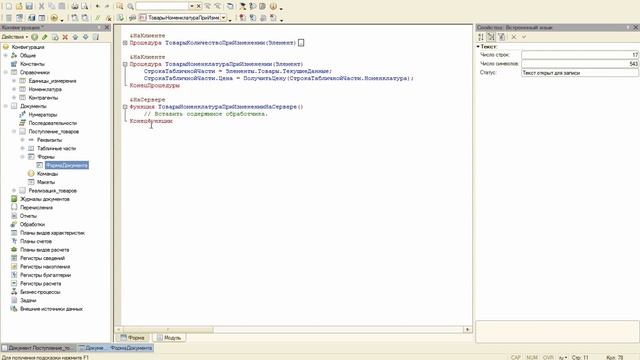Select the Команды tree item
This screenshot has height=360, width=640.
coord(47,174)
